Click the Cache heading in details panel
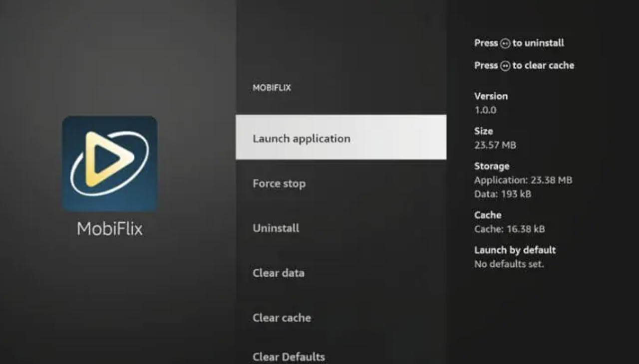The height and width of the screenshot is (364, 639). (x=488, y=215)
